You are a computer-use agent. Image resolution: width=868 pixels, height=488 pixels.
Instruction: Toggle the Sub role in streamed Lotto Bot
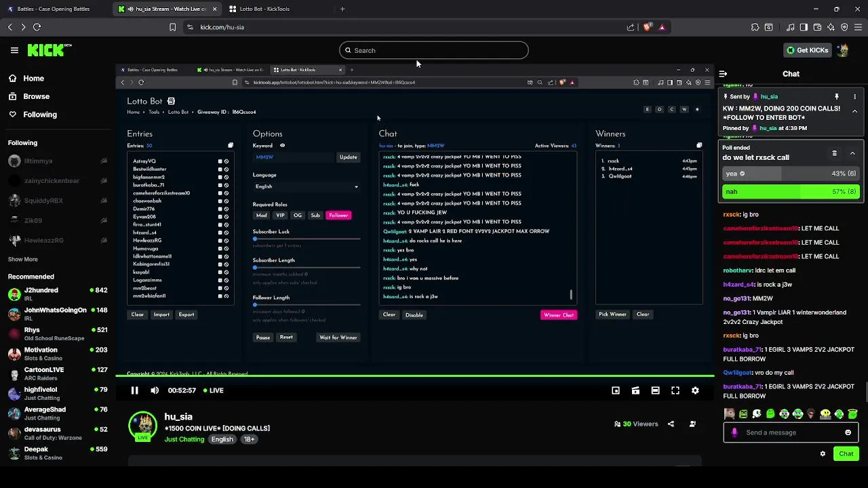(x=315, y=216)
